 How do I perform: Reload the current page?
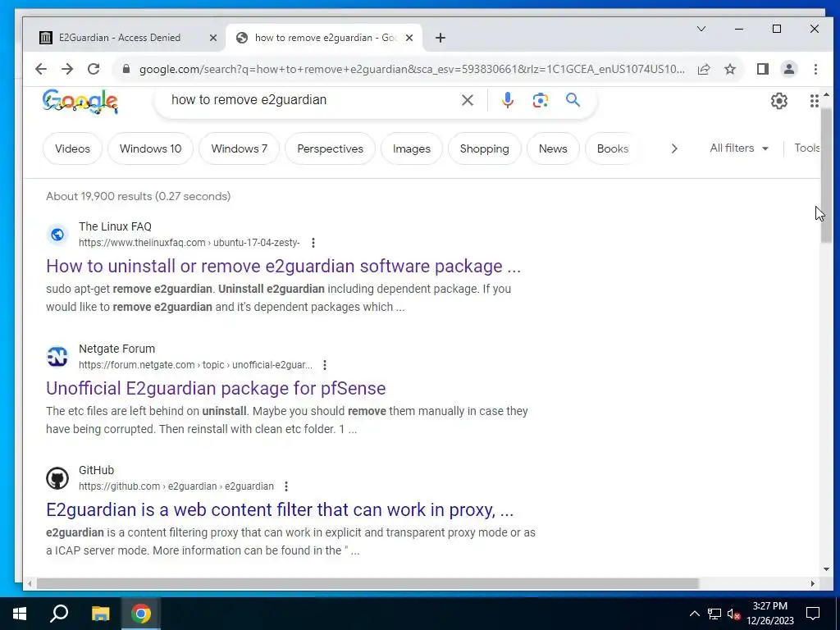[x=94, y=69]
